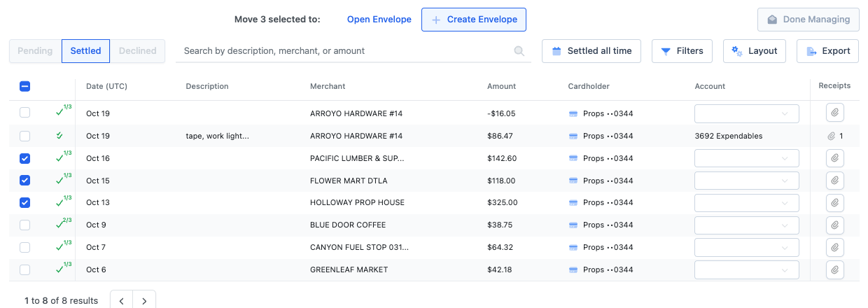The image size is (868, 308).
Task: Export the transactions list
Action: point(827,51)
